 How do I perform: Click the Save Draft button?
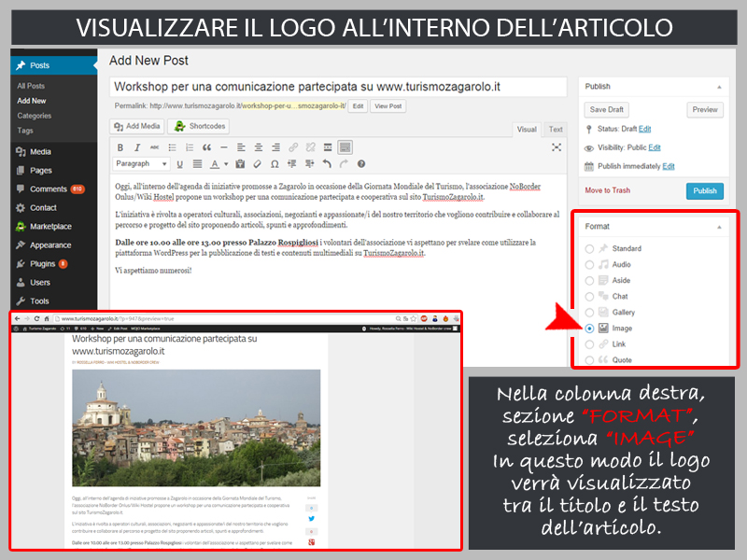(606, 110)
